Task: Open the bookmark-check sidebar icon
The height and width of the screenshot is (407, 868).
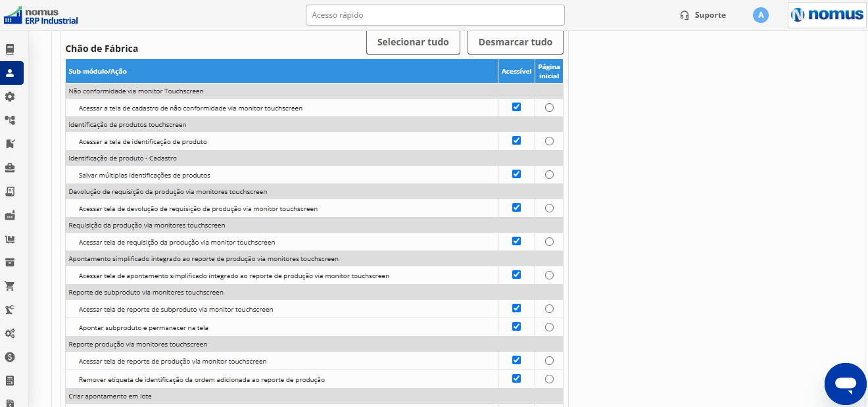Action: coord(10,144)
